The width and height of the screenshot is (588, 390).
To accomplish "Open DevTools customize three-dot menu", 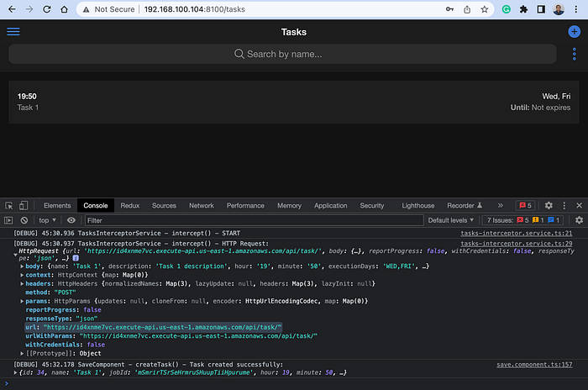I will (x=564, y=205).
